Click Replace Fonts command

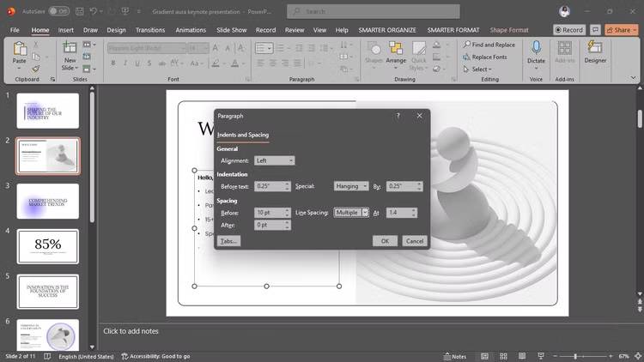pos(485,57)
